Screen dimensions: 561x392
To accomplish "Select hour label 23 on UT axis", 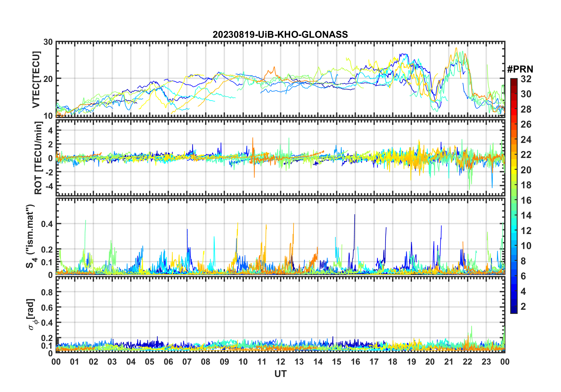I will point(486,362).
